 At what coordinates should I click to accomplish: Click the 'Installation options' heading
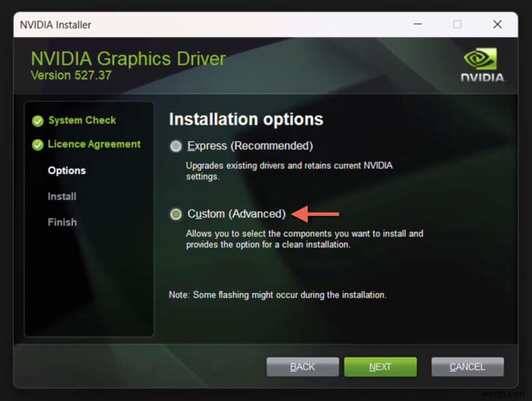246,119
